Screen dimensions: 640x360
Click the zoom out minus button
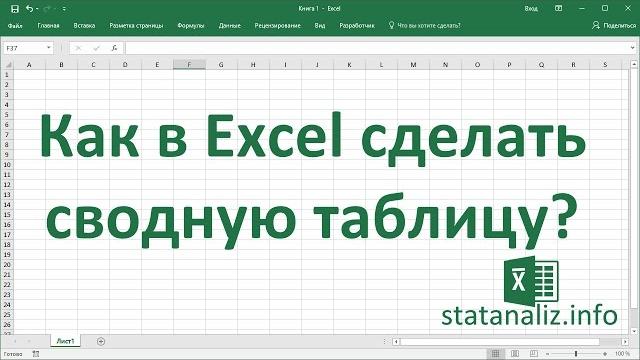(x=548, y=354)
